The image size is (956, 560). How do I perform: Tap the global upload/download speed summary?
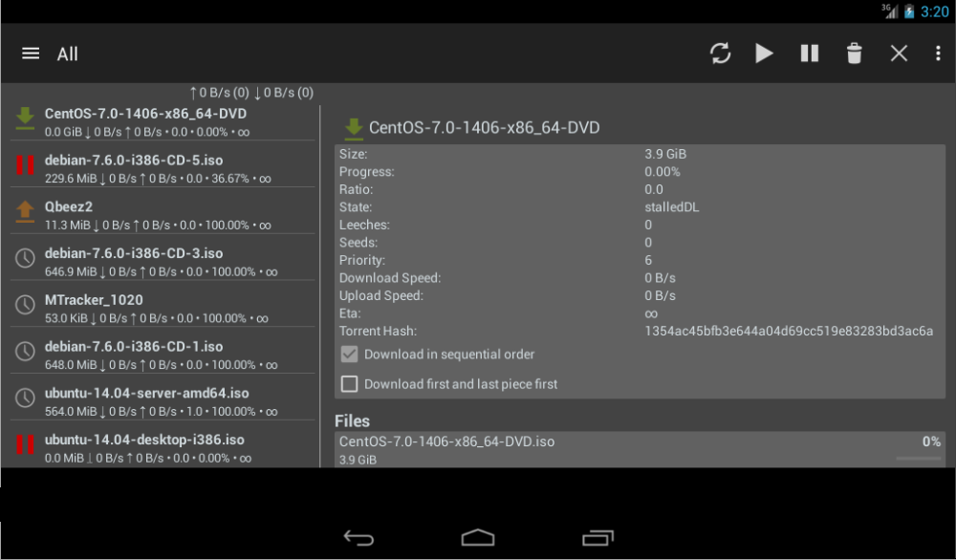point(251,93)
